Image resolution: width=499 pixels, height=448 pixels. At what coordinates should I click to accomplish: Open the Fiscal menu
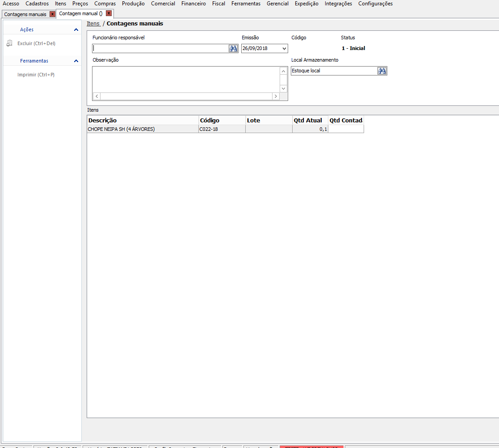[218, 4]
